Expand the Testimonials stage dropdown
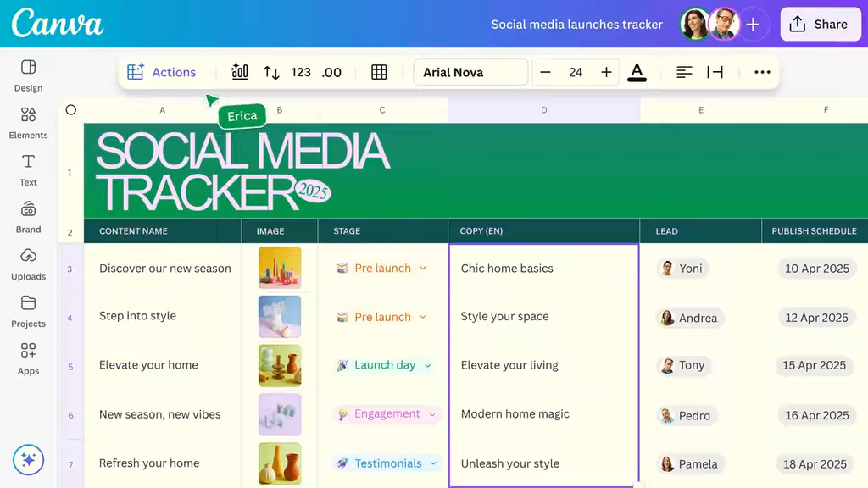This screenshot has width=868, height=488. [433, 463]
